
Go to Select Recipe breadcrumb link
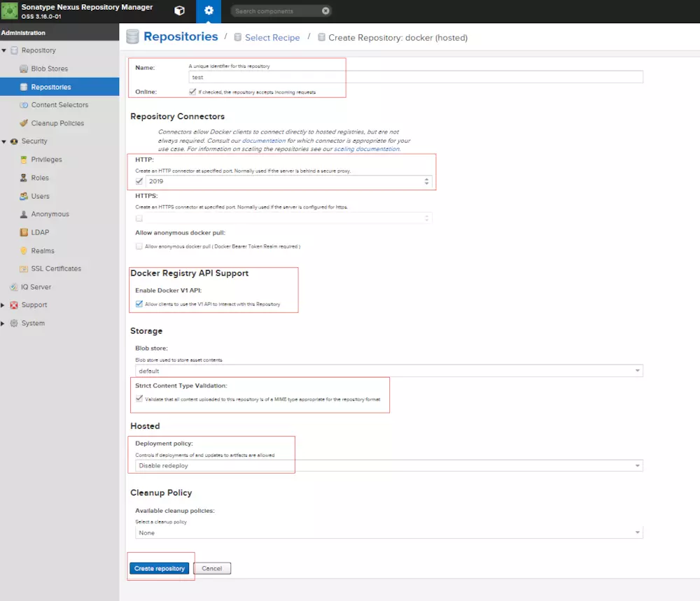click(272, 38)
